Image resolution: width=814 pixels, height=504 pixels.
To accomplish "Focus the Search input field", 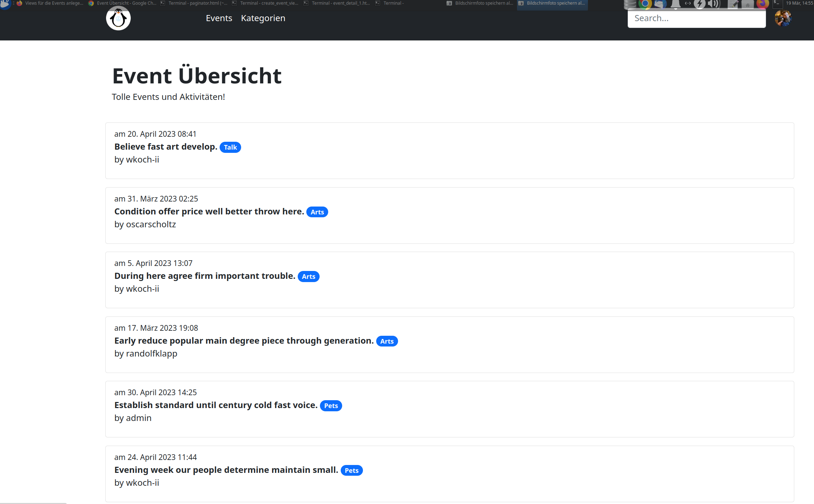I will [696, 18].
